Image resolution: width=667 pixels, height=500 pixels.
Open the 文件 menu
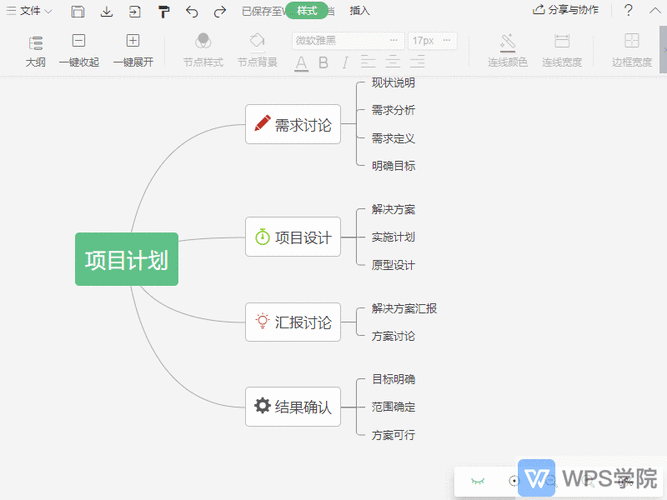tap(29, 11)
